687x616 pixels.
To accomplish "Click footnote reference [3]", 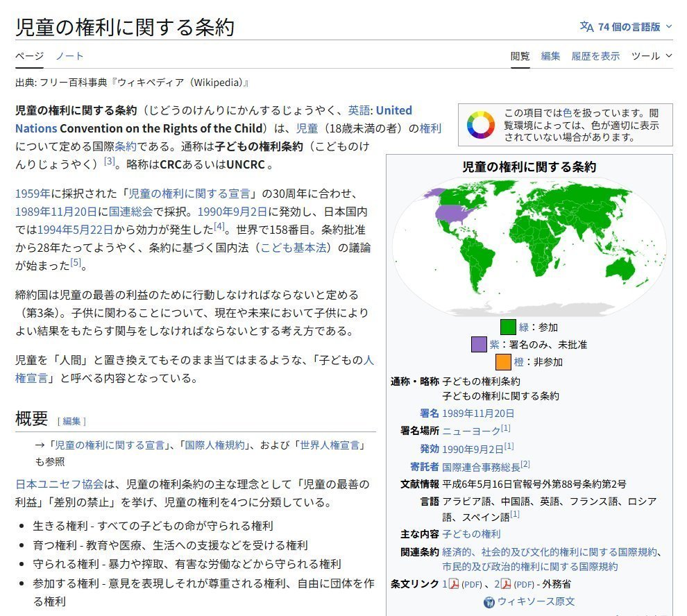I will (110, 161).
